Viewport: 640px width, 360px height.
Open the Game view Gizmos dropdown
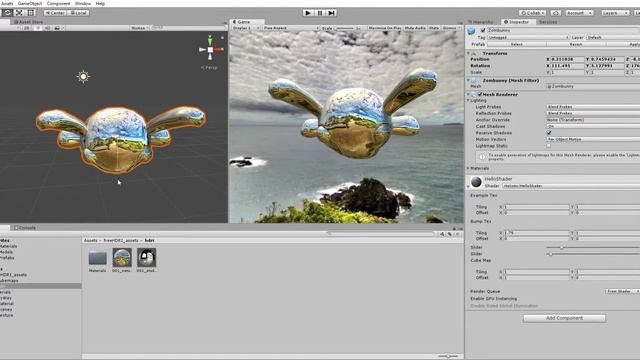(451, 28)
